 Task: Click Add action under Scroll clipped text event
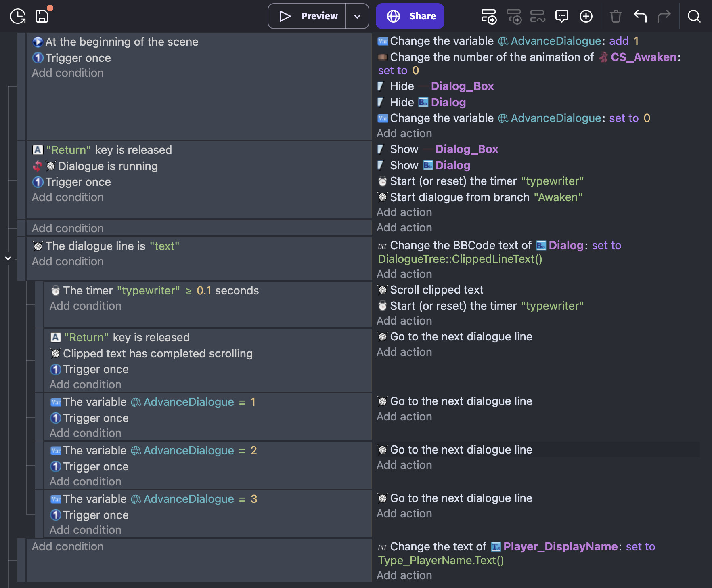[404, 321]
